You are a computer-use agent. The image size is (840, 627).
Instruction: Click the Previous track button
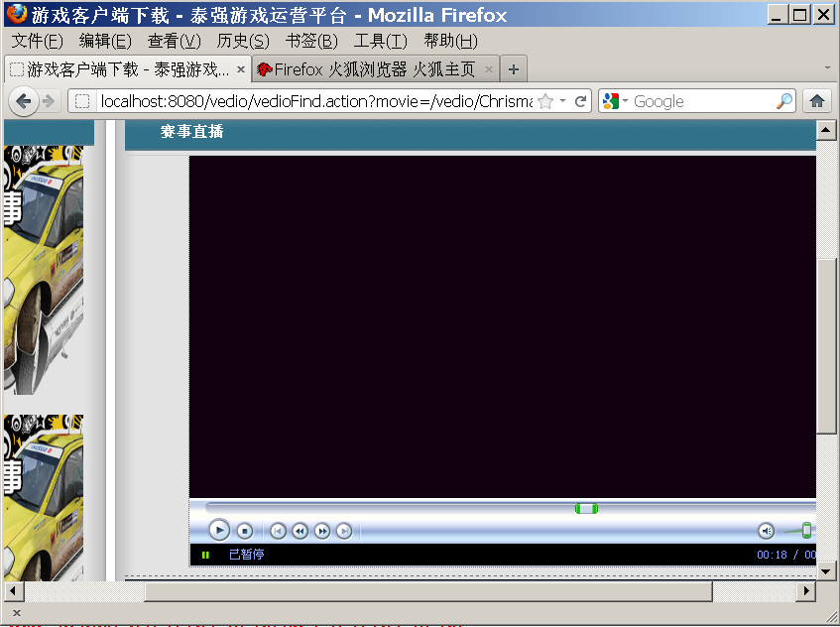click(278, 531)
